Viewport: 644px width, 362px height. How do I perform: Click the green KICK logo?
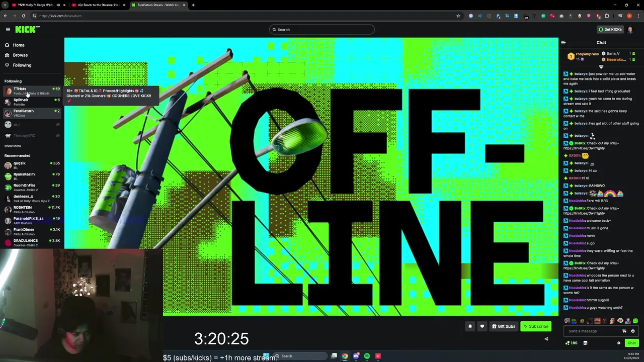click(27, 30)
